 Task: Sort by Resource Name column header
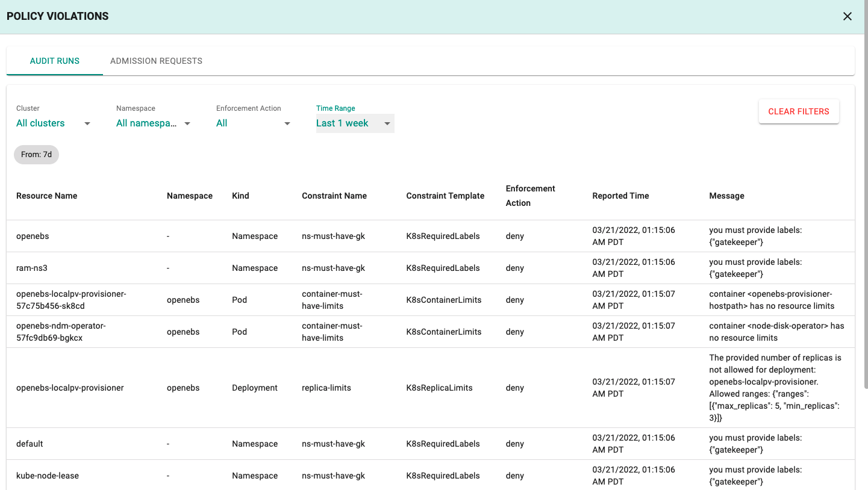[46, 196]
